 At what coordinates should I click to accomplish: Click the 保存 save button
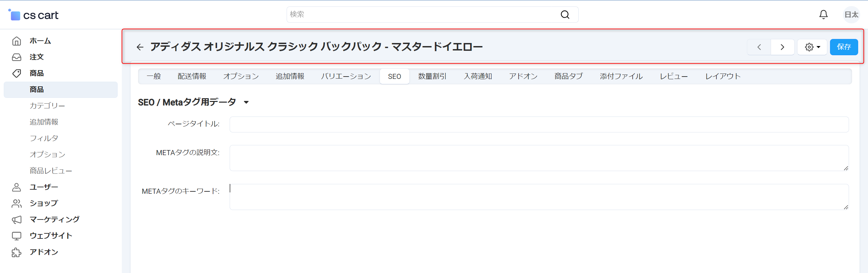tap(844, 47)
